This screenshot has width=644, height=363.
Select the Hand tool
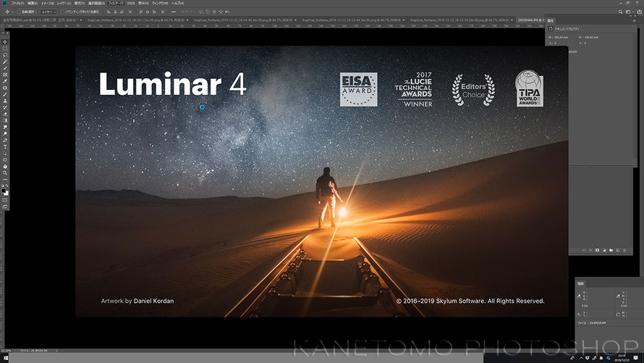[5, 167]
